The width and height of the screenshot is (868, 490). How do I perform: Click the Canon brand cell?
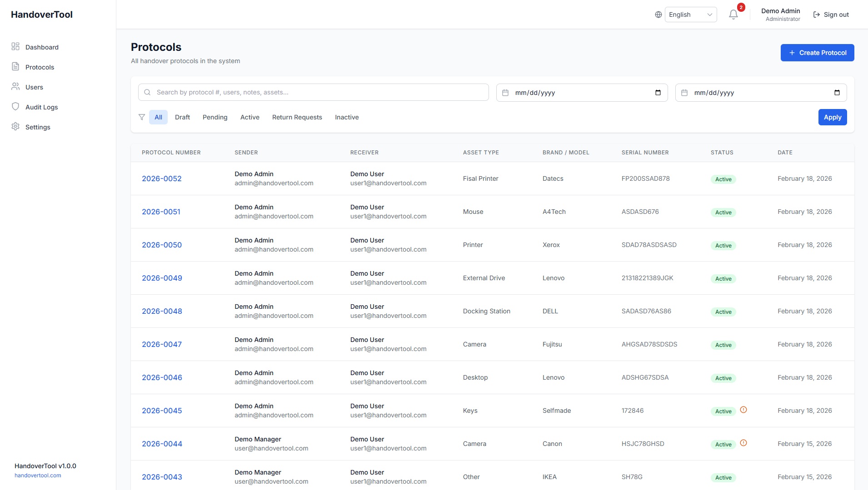[x=552, y=444]
